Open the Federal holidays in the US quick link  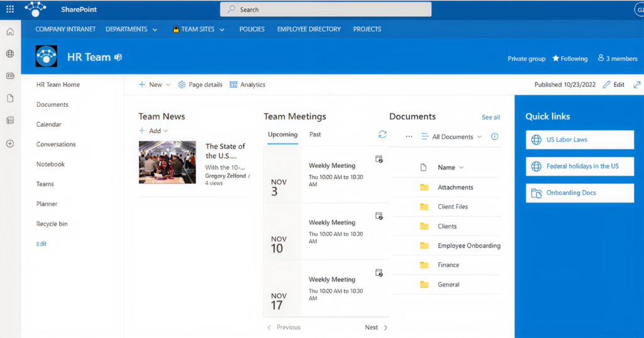(x=579, y=166)
